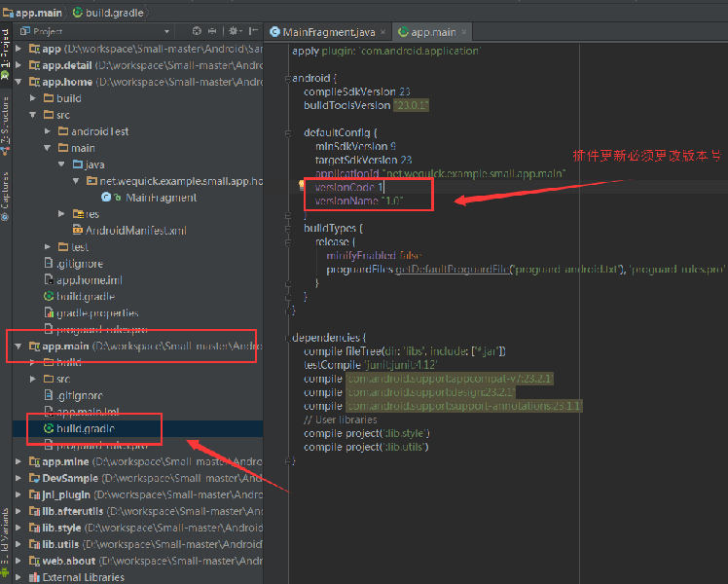Click the locate/scroll-from-source target icon
The width and height of the screenshot is (728, 584).
[x=198, y=31]
